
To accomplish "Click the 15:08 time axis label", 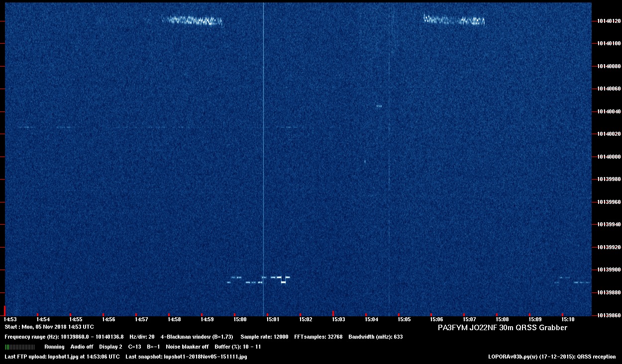I will 502,319.
